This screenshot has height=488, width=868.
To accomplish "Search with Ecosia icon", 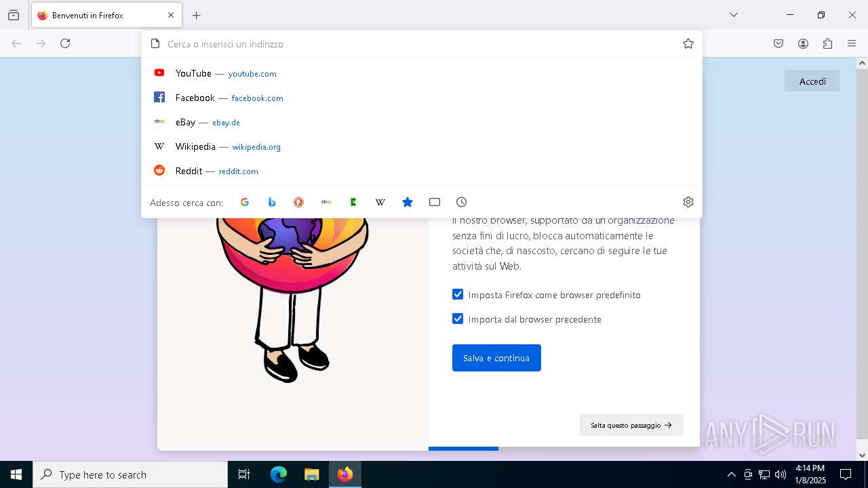I will click(x=353, y=202).
